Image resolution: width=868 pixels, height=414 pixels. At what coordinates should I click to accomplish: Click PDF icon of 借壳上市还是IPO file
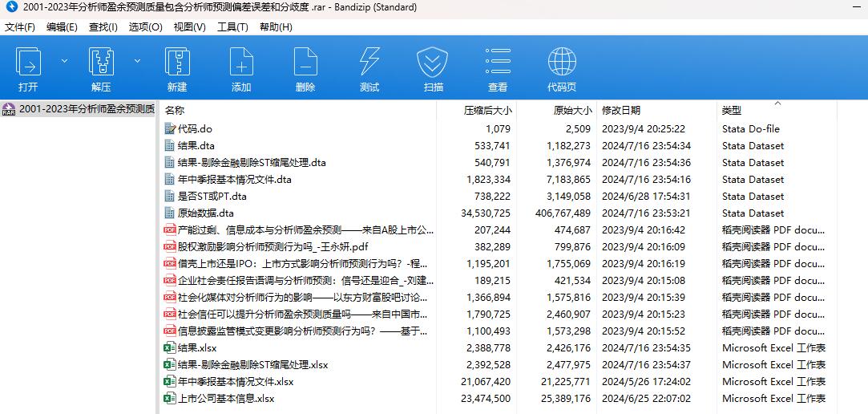(x=170, y=264)
